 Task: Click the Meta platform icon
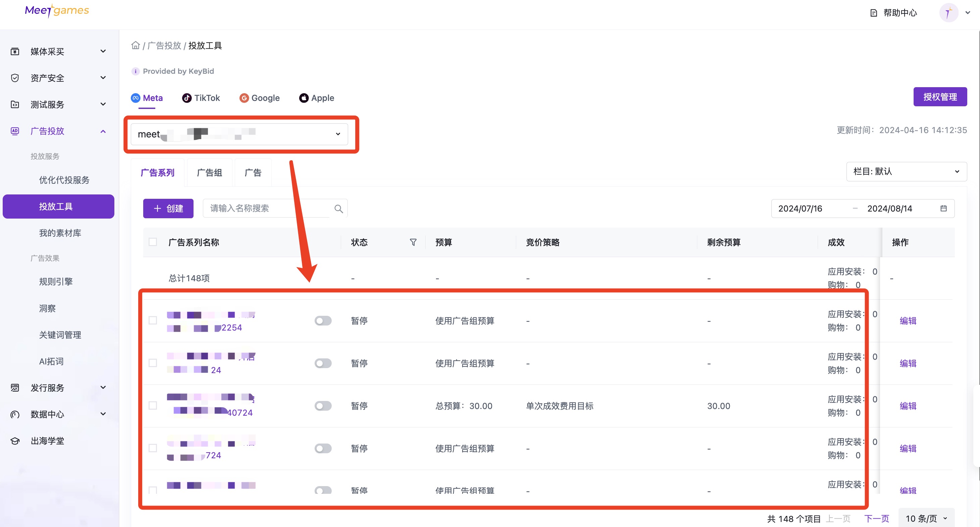pyautogui.click(x=135, y=98)
